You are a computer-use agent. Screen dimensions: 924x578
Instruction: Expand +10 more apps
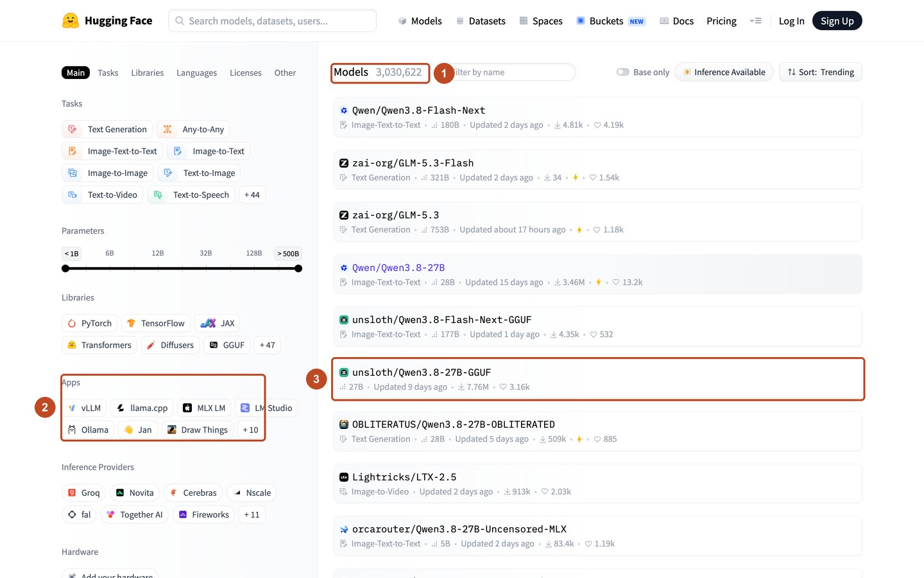click(x=251, y=430)
